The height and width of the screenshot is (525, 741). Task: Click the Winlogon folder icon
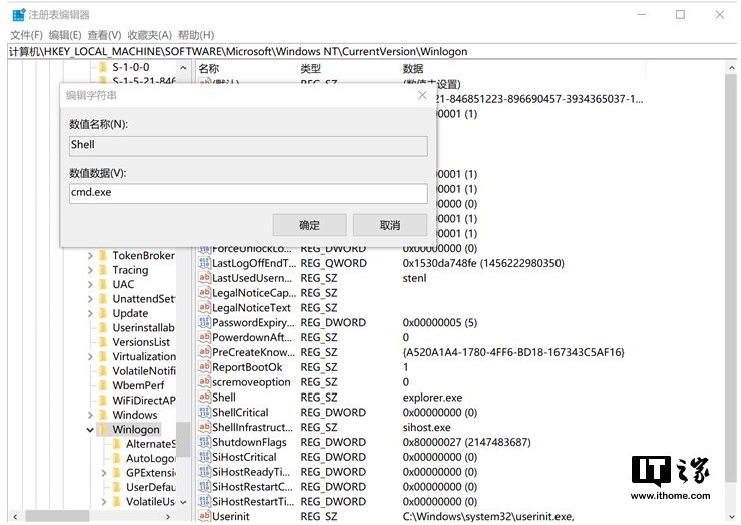(103, 430)
